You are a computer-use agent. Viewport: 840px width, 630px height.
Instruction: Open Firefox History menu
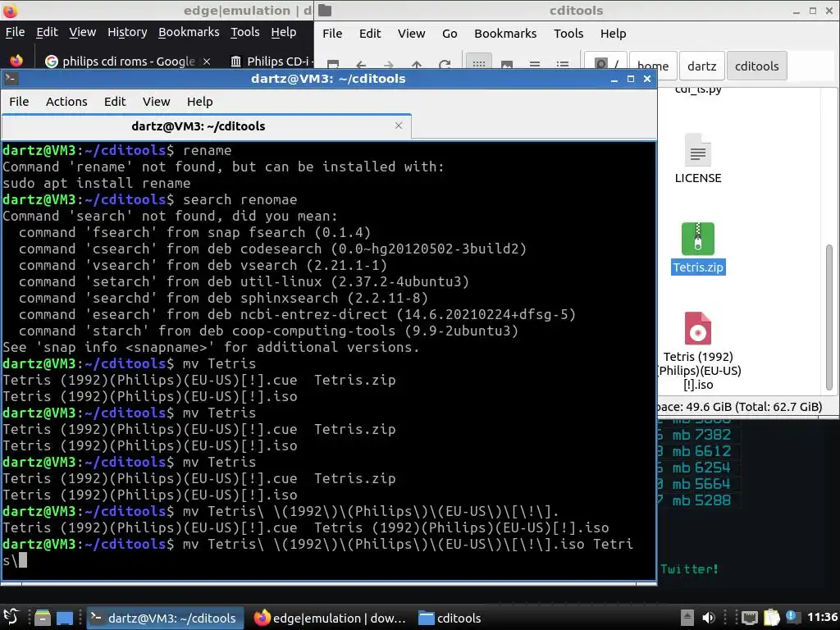[127, 32]
